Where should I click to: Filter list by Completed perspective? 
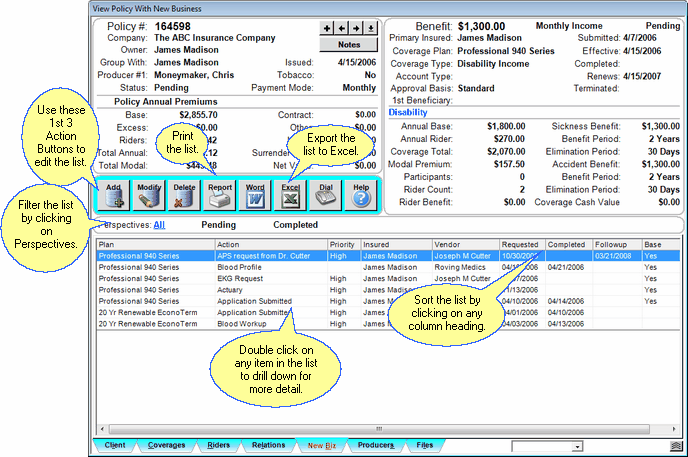295,225
